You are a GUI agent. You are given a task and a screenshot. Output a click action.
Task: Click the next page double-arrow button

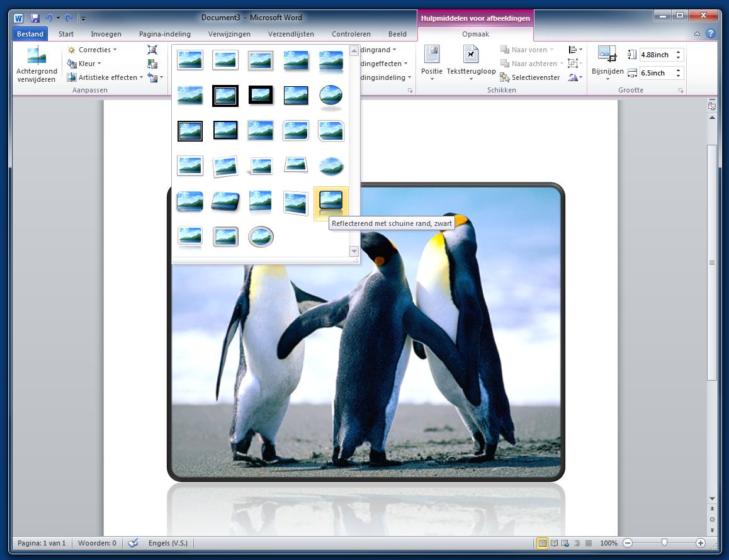(x=712, y=530)
